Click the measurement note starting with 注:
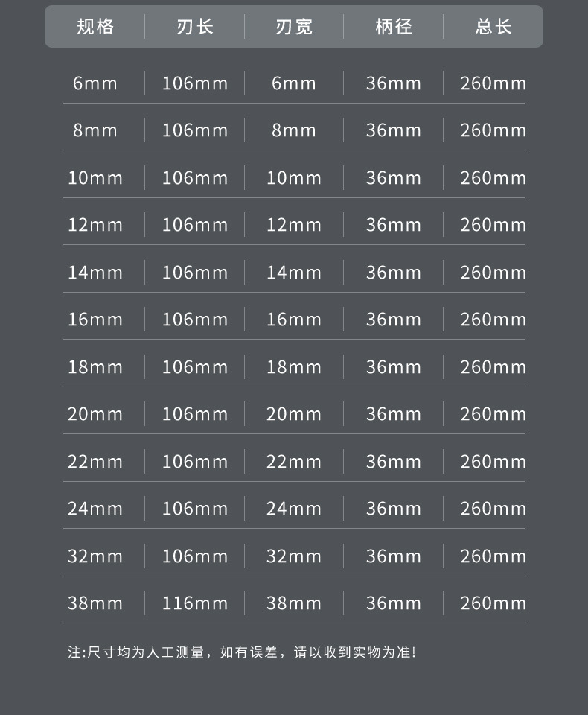This screenshot has height=715, width=588. point(242,652)
